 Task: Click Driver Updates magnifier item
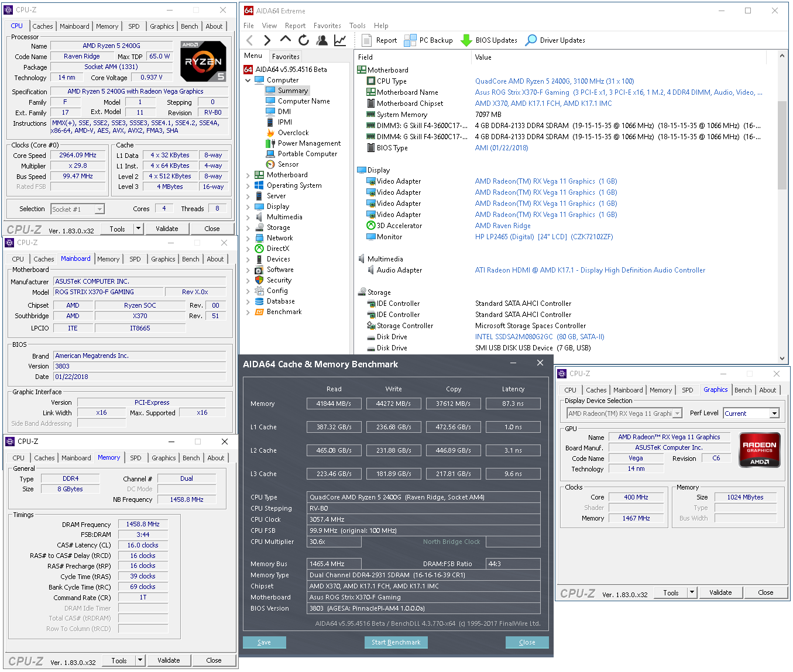(555, 40)
